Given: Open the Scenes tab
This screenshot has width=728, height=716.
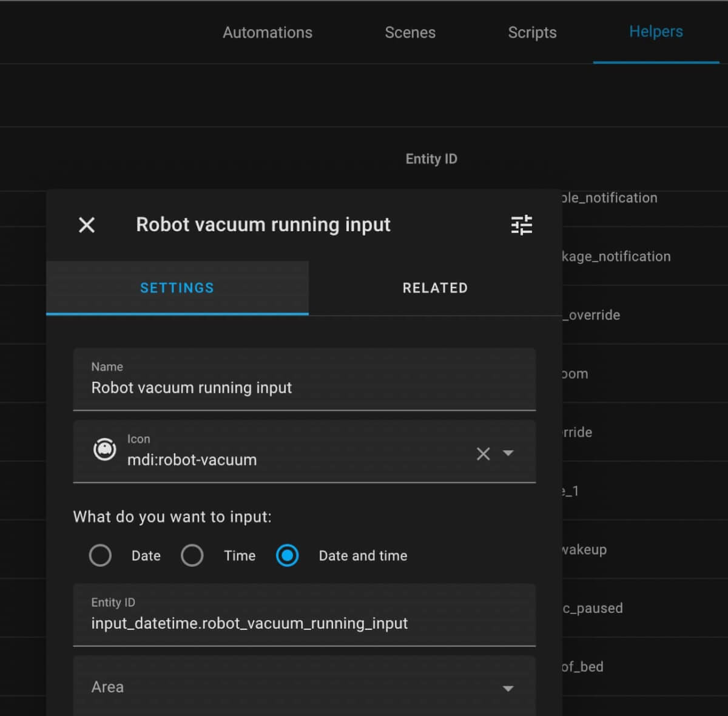Looking at the screenshot, I should 410,33.
